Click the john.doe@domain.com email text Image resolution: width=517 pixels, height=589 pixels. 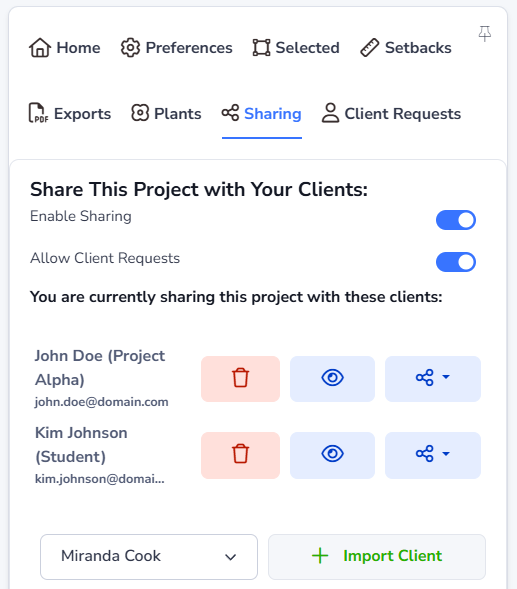(101, 402)
